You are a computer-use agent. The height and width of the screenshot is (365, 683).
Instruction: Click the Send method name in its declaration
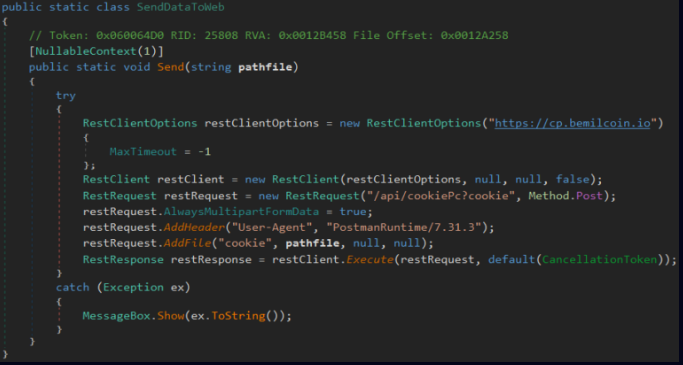170,67
